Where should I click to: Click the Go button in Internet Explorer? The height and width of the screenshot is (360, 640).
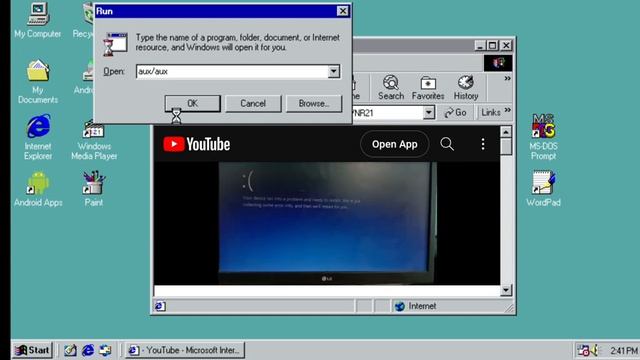[456, 112]
